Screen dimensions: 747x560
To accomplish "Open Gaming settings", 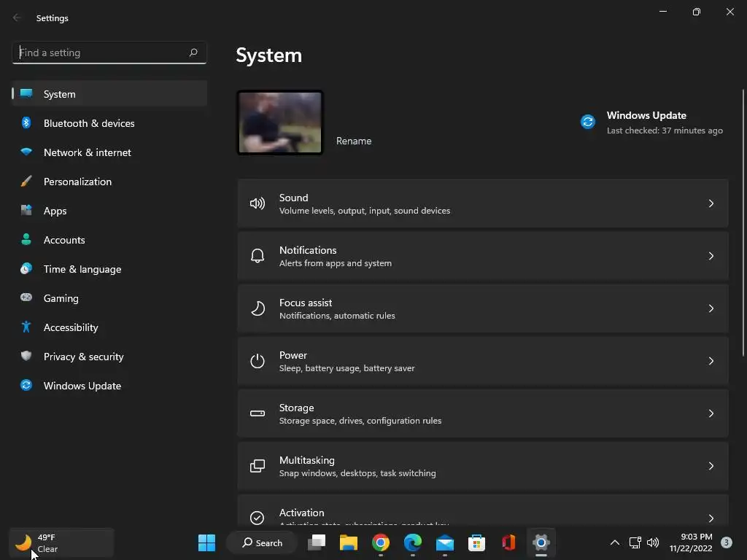I will 109,297.
